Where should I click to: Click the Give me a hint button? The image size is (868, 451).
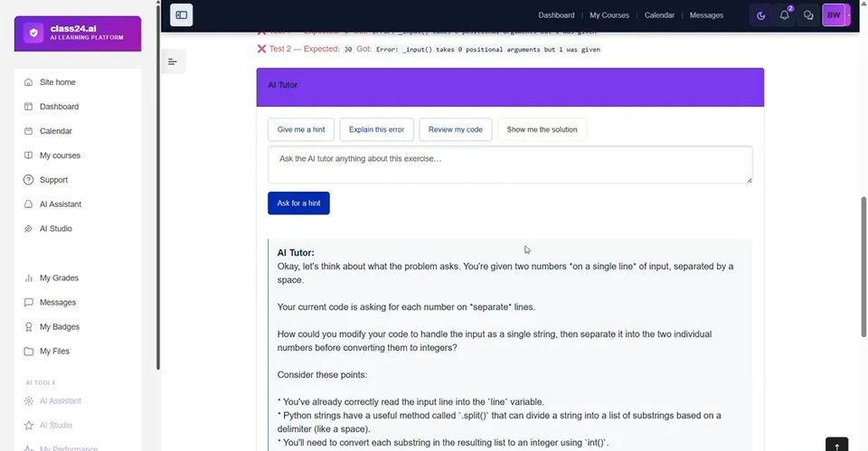(301, 129)
